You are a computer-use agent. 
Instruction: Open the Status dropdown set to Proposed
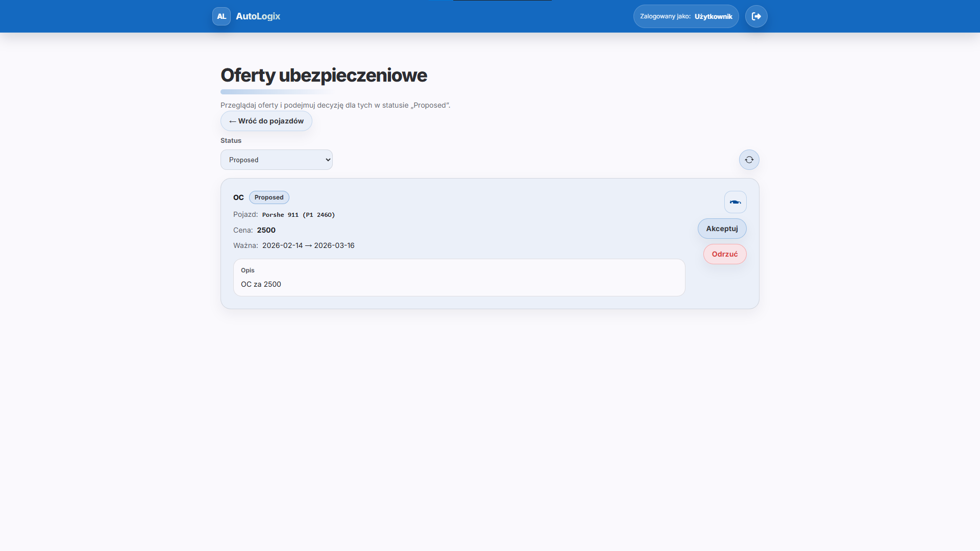click(277, 160)
